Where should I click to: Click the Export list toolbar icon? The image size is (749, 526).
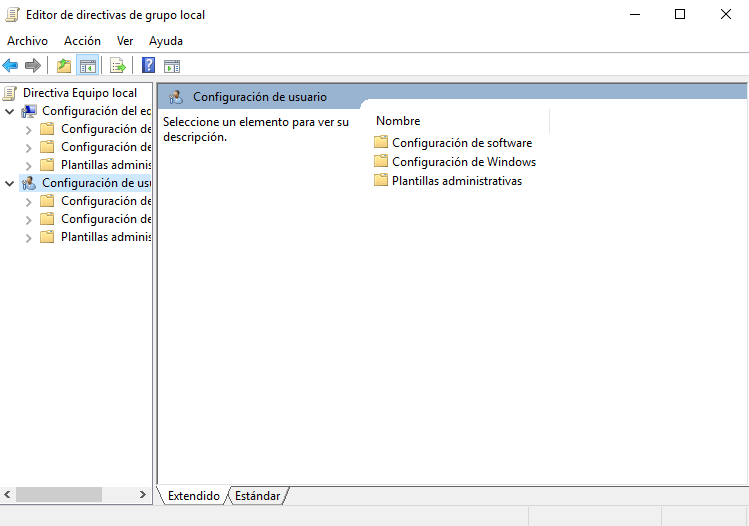click(118, 65)
